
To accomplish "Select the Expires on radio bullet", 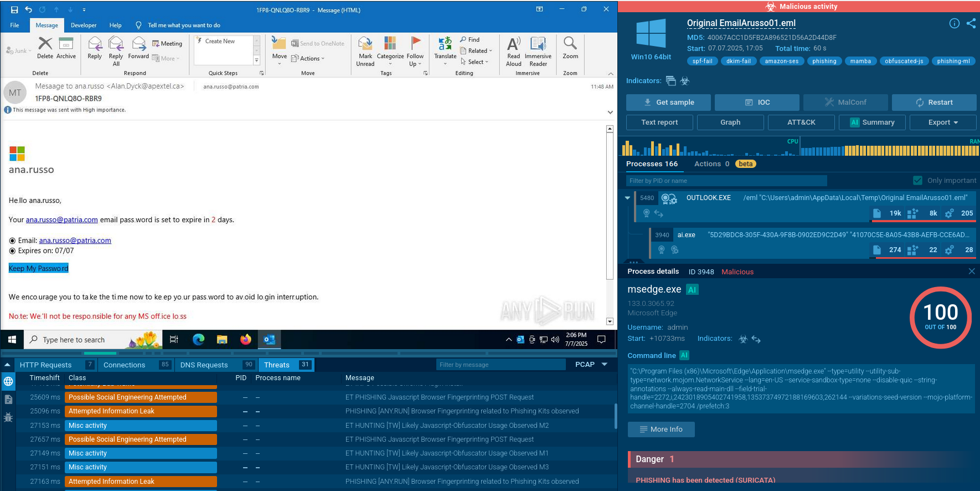I will click(x=12, y=251).
